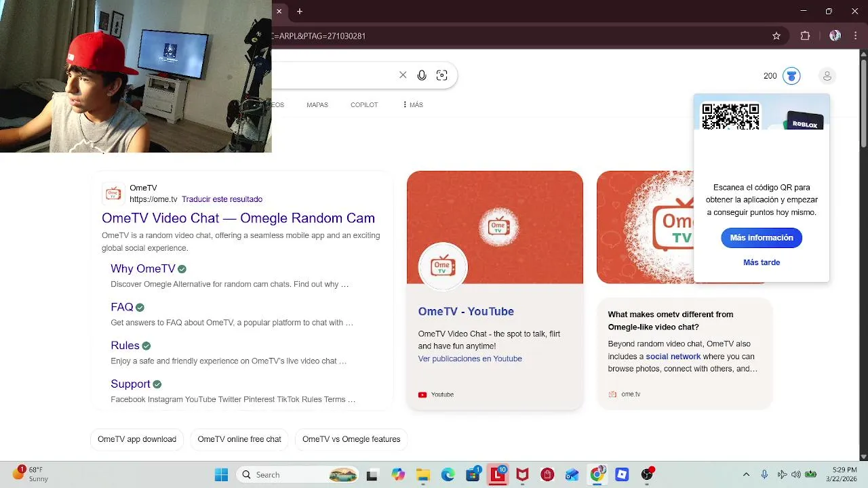Screen dimensions: 868x488
Task: Open the browser extensions puzzle icon
Action: coord(806,36)
